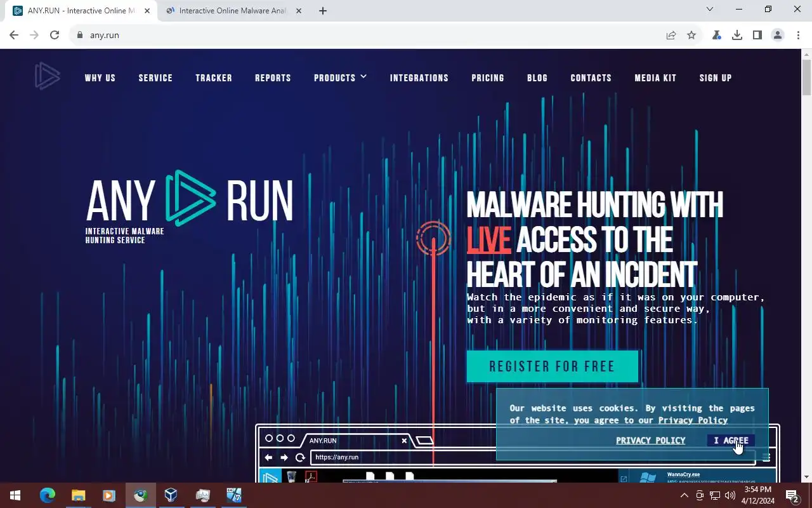Open a new browser tab

(323, 11)
